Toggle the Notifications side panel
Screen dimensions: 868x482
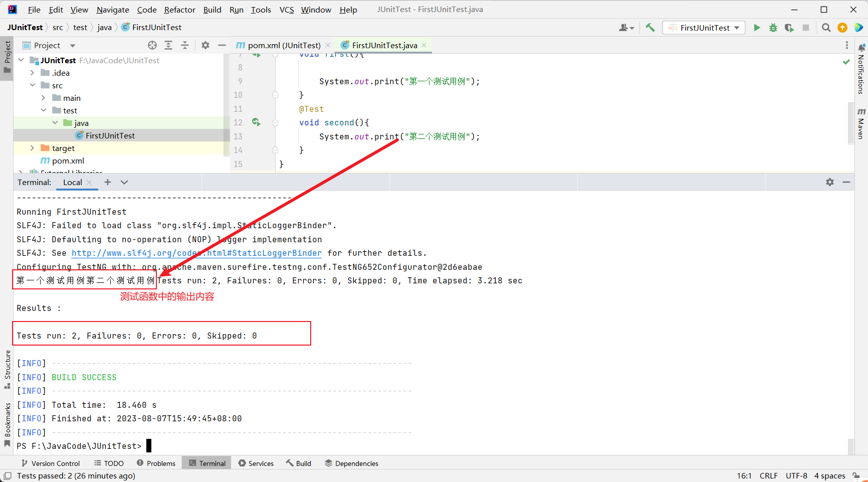[861, 70]
